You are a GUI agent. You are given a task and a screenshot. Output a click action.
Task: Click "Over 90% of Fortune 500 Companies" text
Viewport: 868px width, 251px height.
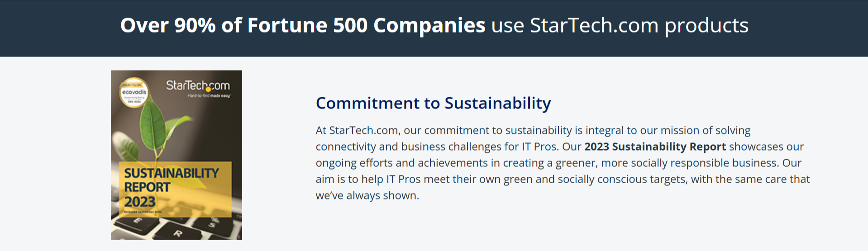[302, 25]
